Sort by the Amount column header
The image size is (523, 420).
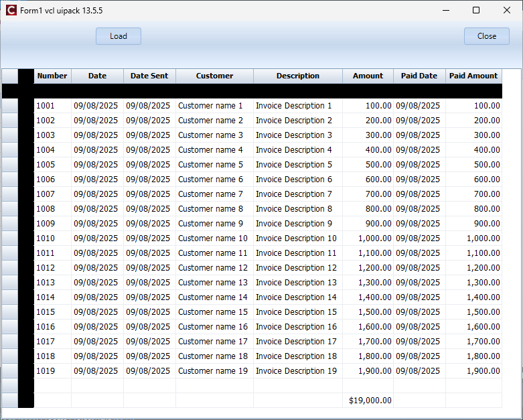click(368, 76)
